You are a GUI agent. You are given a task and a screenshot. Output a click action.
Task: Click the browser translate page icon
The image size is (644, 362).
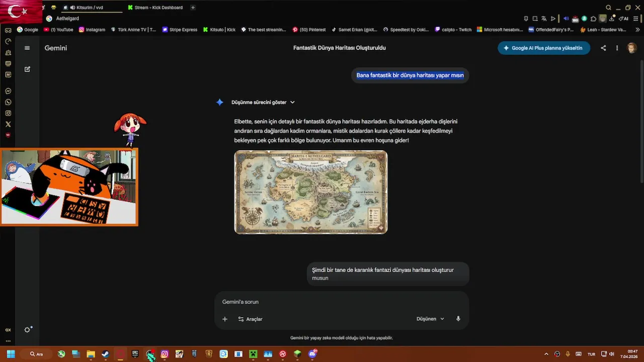[x=544, y=19]
